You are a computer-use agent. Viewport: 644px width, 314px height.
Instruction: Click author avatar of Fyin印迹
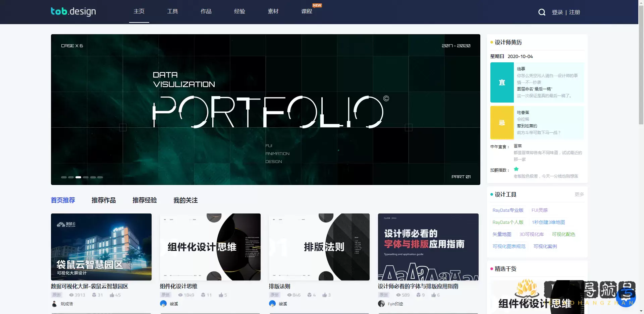click(x=381, y=304)
